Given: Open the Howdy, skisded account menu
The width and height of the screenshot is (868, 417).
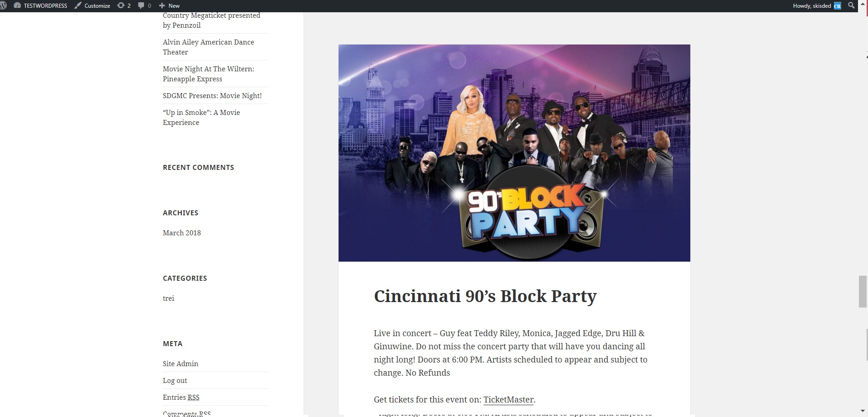Looking at the screenshot, I should point(817,5).
